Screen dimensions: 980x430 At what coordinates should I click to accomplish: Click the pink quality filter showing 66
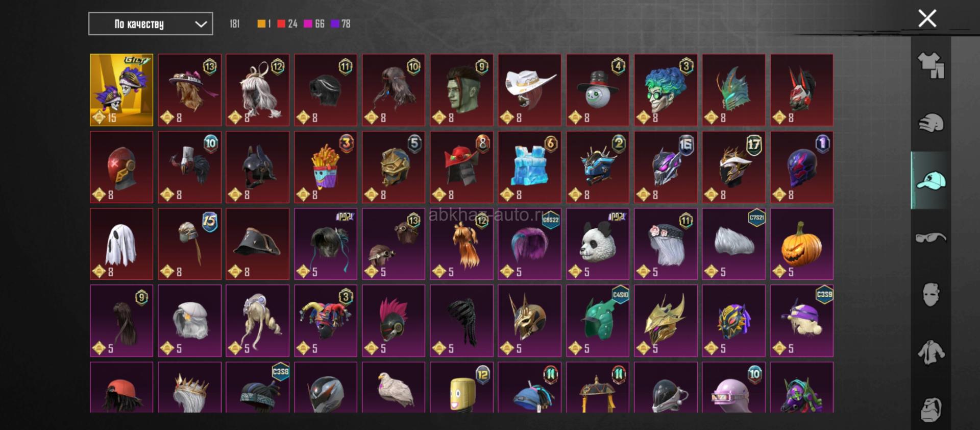tap(314, 23)
